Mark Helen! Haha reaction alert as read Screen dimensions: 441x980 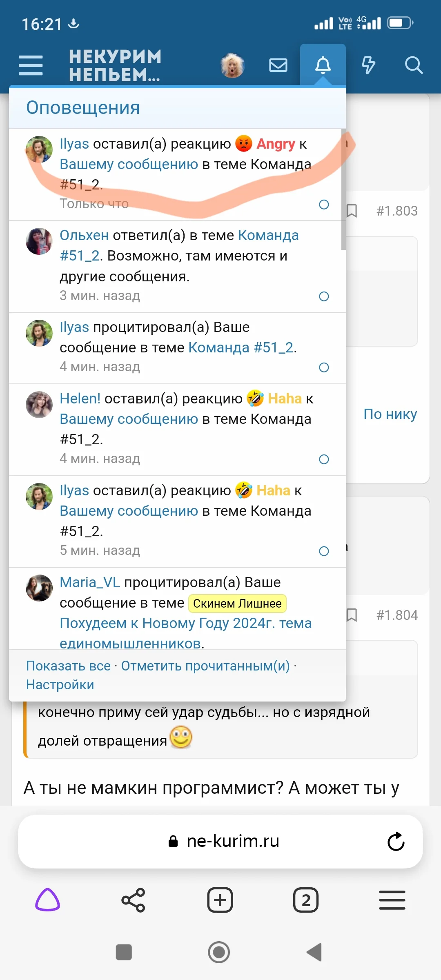(x=324, y=459)
